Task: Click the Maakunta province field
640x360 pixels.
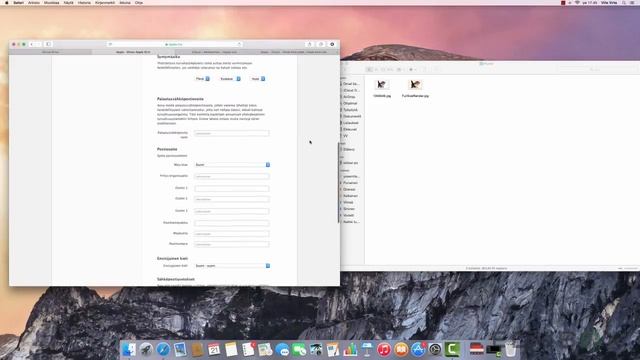Action: [x=232, y=234]
